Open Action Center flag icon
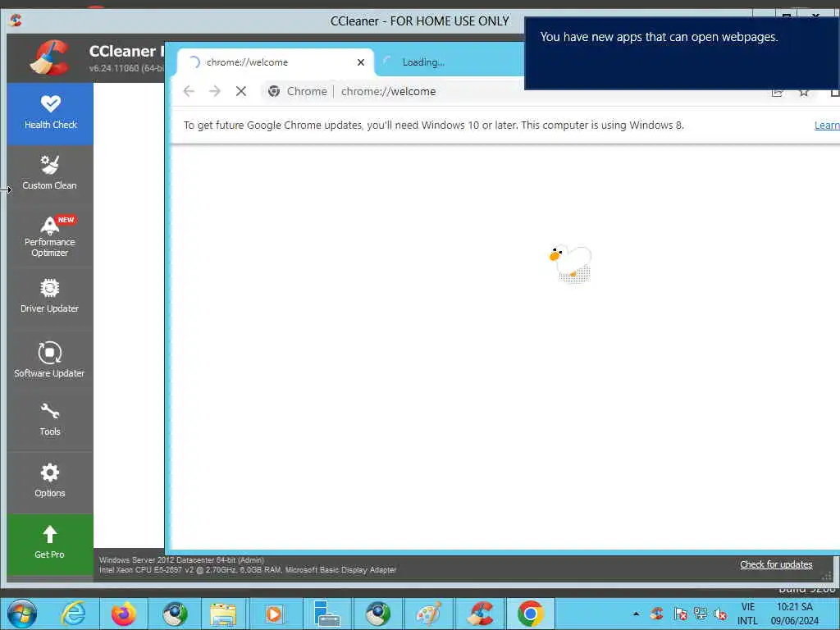The width and height of the screenshot is (840, 630). coord(680,614)
